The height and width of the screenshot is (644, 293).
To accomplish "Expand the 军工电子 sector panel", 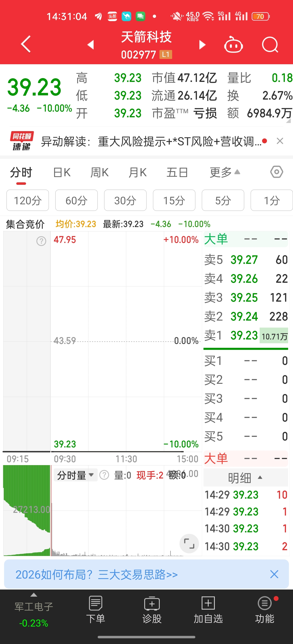I will pos(34,610).
